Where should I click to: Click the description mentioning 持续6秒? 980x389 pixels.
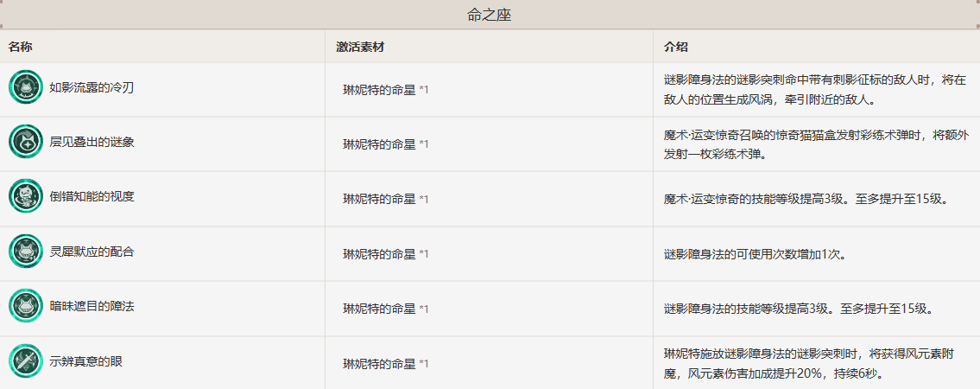pos(805,364)
